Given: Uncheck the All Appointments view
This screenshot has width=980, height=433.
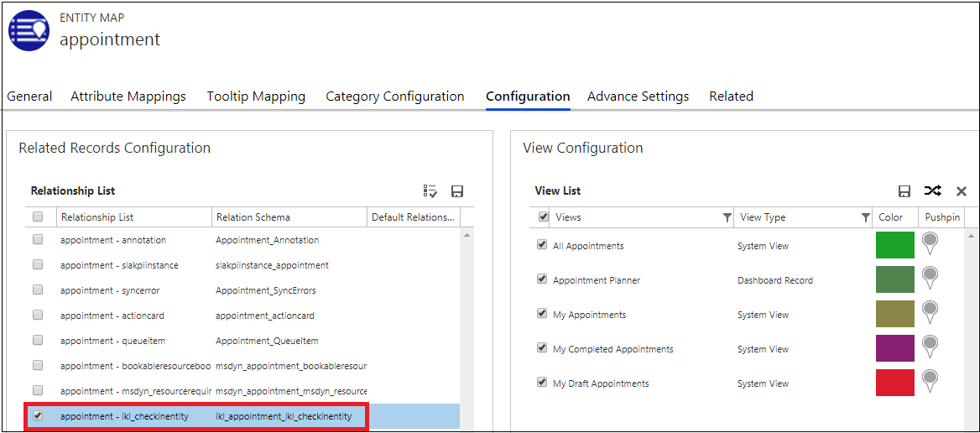Looking at the screenshot, I should click(x=542, y=245).
